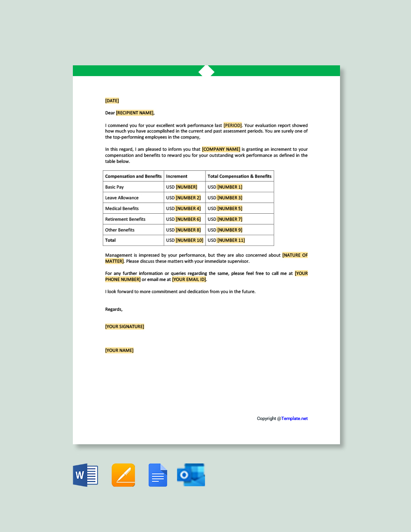411x532 pixels.
Task: Select the [COMPANY NAME] placeholder
Action: (220, 149)
